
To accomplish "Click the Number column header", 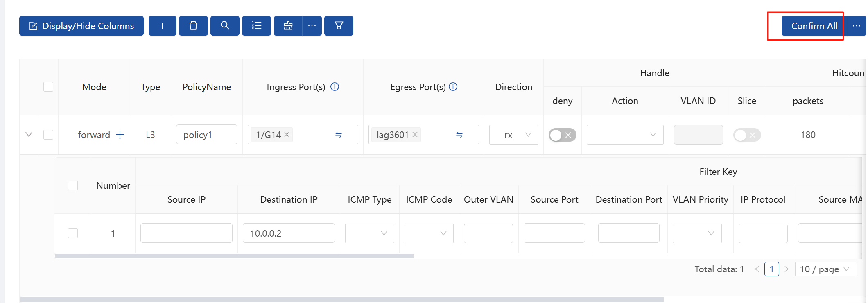I will coord(113,185).
